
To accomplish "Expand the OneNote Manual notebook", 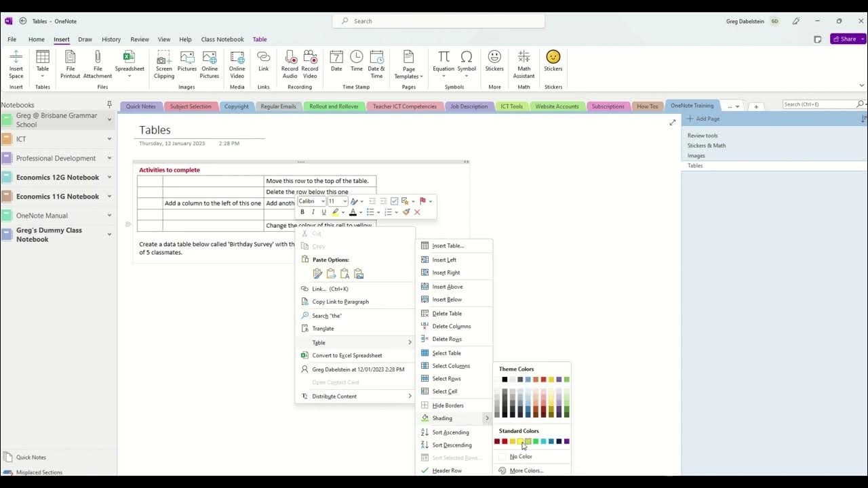I will [x=109, y=216].
